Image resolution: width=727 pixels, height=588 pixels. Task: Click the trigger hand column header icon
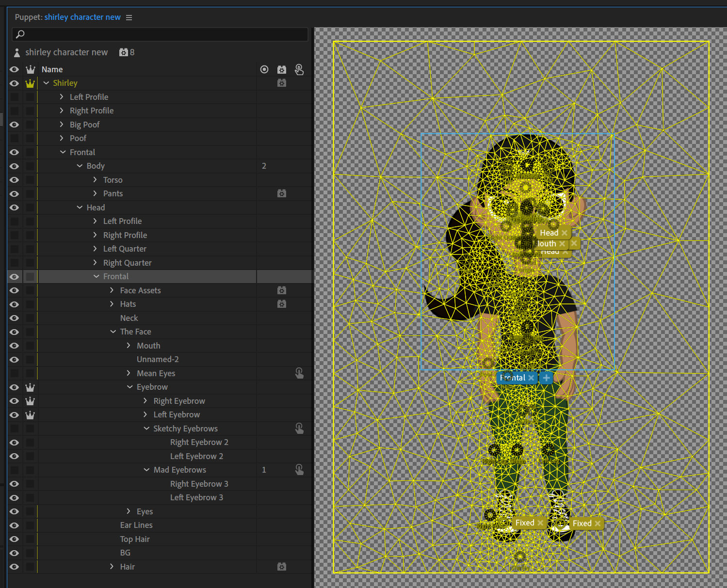click(x=299, y=69)
